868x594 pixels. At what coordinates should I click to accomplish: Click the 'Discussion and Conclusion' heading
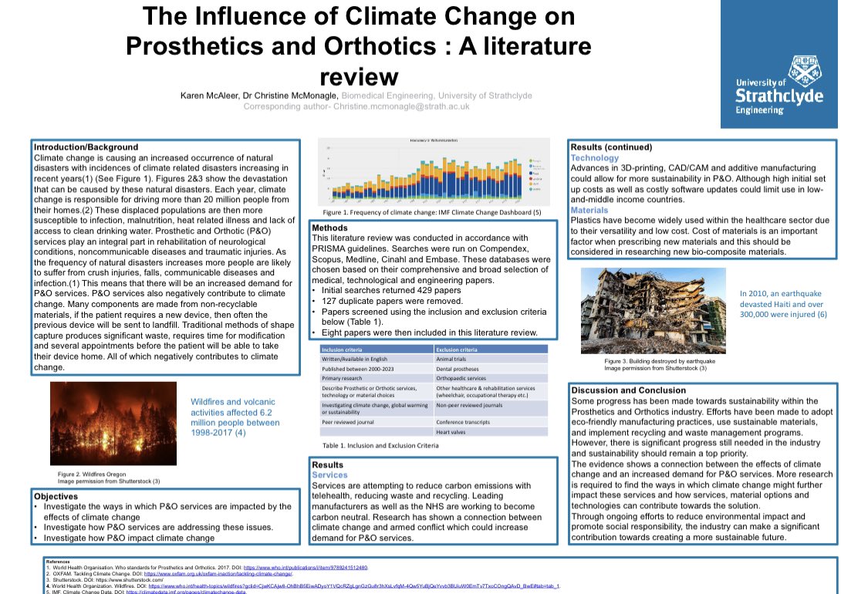click(628, 390)
